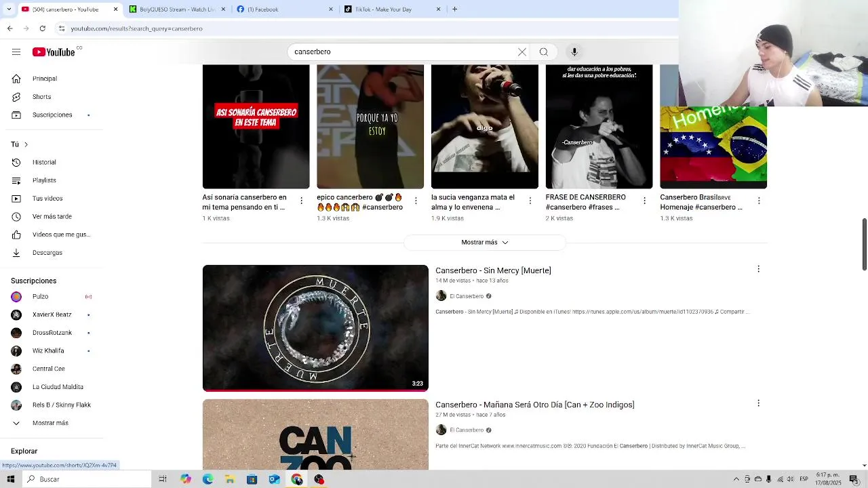Expand subscriptions with Mostrar más in sidebar
This screenshot has height=488, width=868.
tap(52, 423)
